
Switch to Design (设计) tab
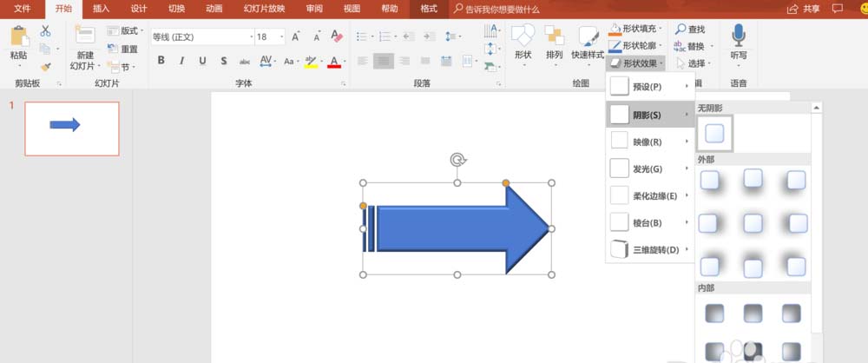(139, 9)
